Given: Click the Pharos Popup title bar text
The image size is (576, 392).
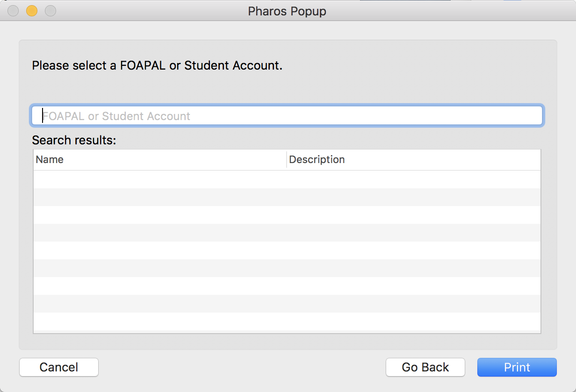Looking at the screenshot, I should coord(287,11).
